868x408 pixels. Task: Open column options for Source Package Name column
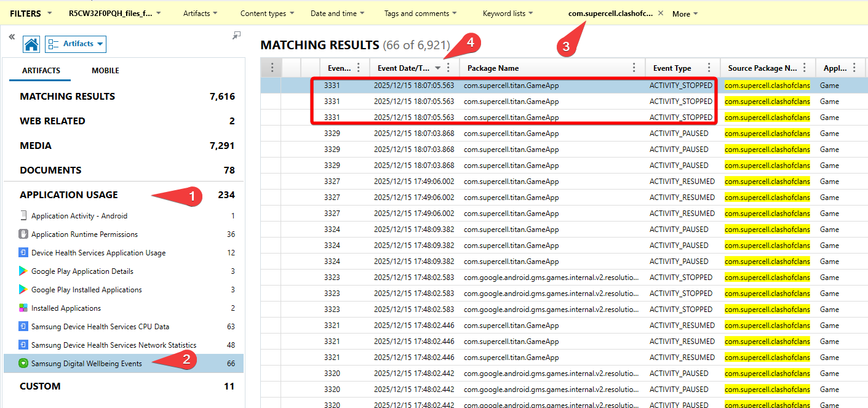pos(805,68)
